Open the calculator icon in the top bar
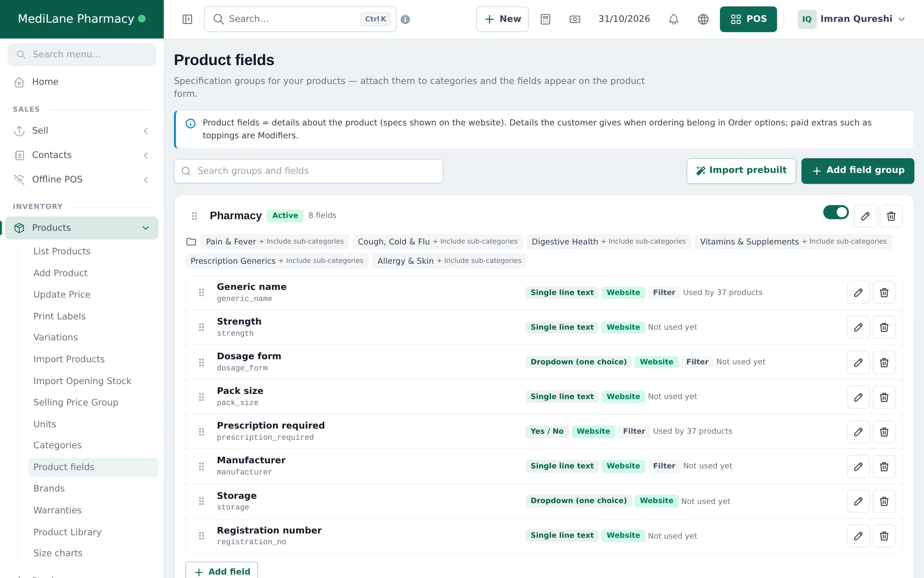The width and height of the screenshot is (924, 578). point(545,19)
